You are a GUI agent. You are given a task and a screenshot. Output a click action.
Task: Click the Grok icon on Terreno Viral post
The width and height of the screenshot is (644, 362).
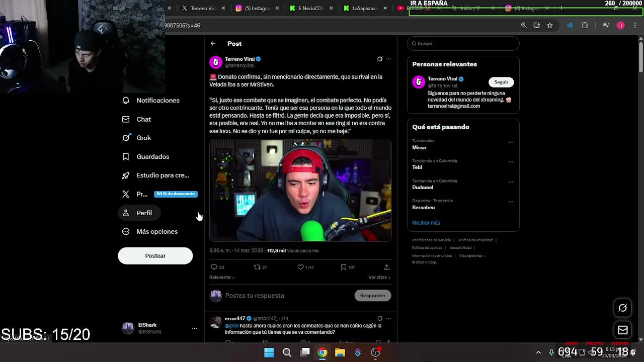[x=380, y=59]
